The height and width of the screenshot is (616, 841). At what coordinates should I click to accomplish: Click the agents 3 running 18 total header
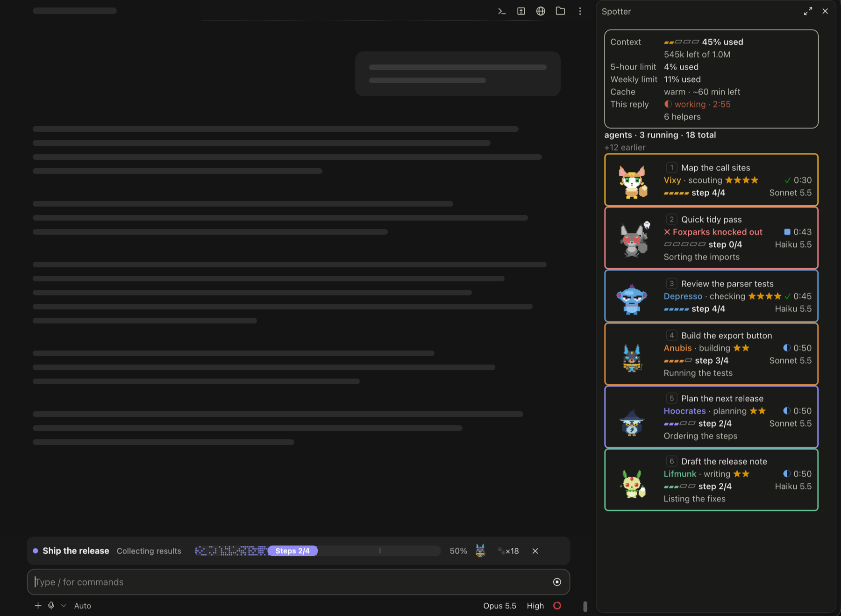click(660, 135)
